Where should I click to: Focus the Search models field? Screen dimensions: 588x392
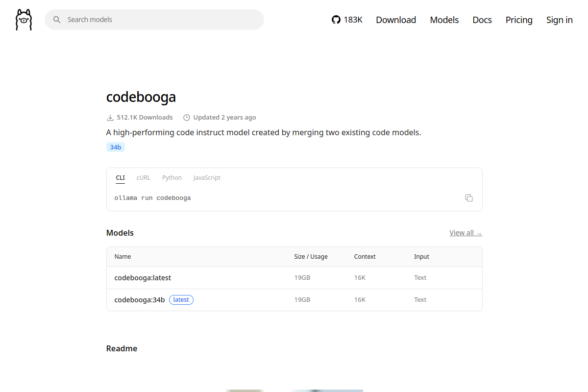tap(154, 20)
